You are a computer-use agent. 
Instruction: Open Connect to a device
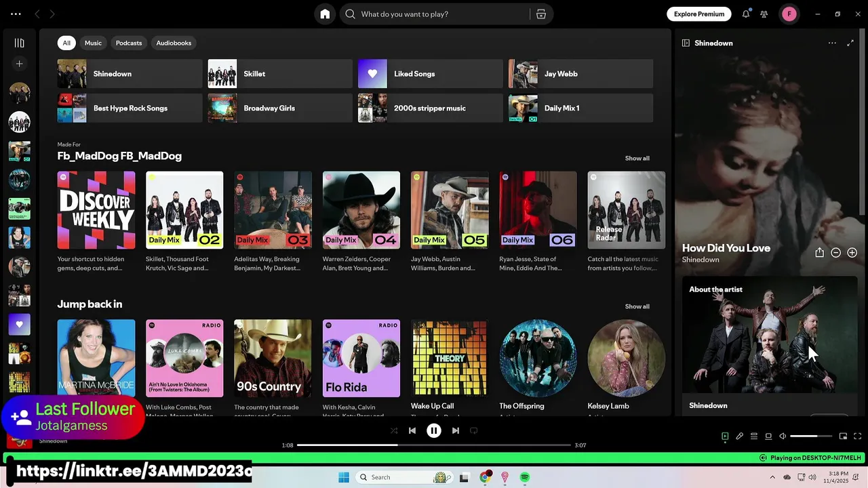tap(768, 436)
